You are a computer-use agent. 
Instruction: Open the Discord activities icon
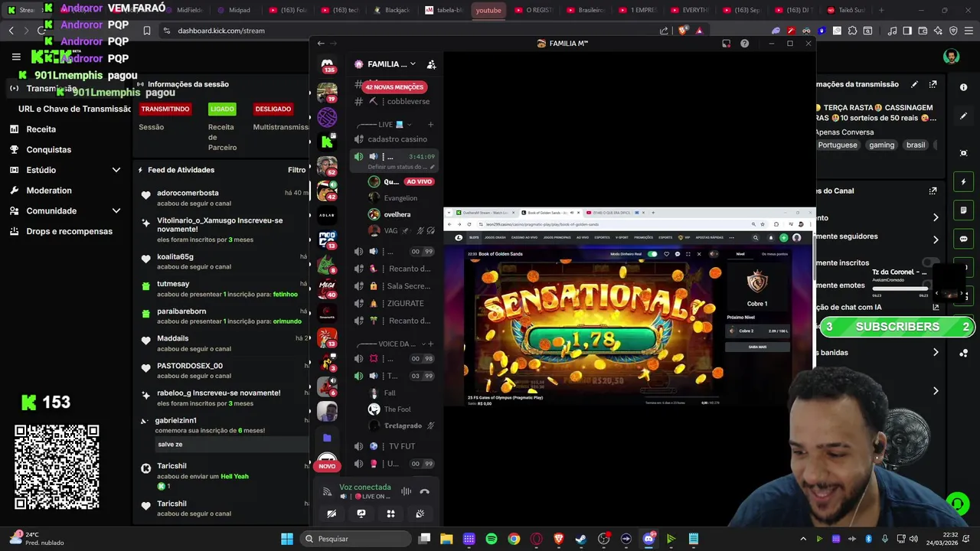(x=390, y=514)
